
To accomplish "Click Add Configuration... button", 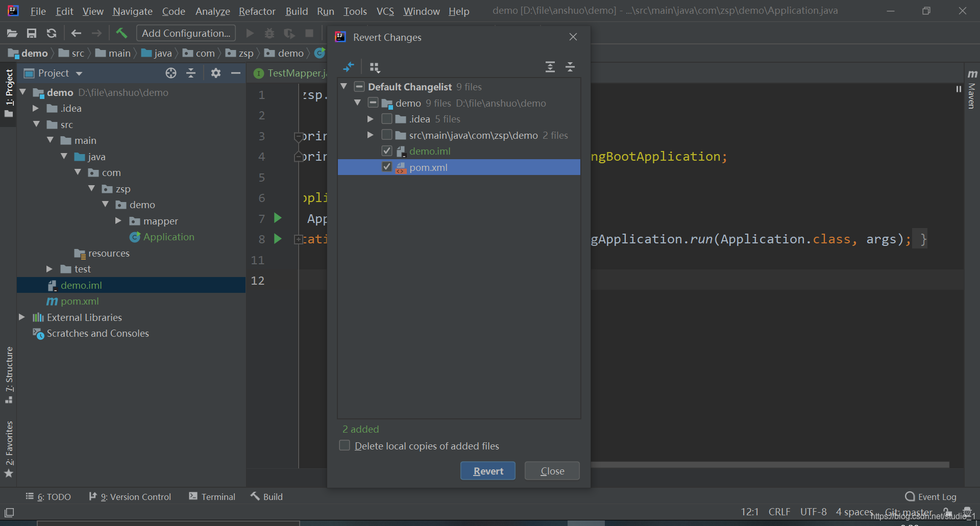I will [x=186, y=33].
